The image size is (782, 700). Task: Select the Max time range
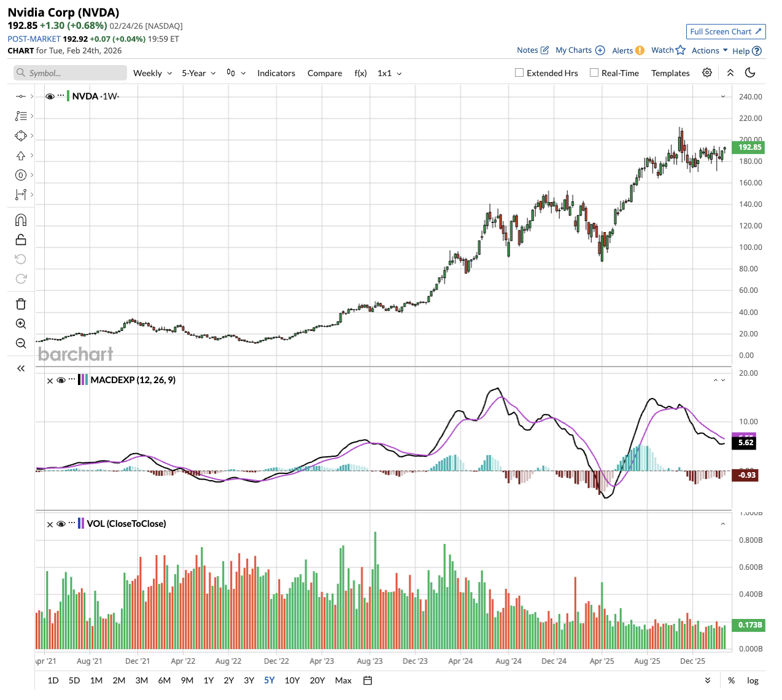(x=343, y=680)
